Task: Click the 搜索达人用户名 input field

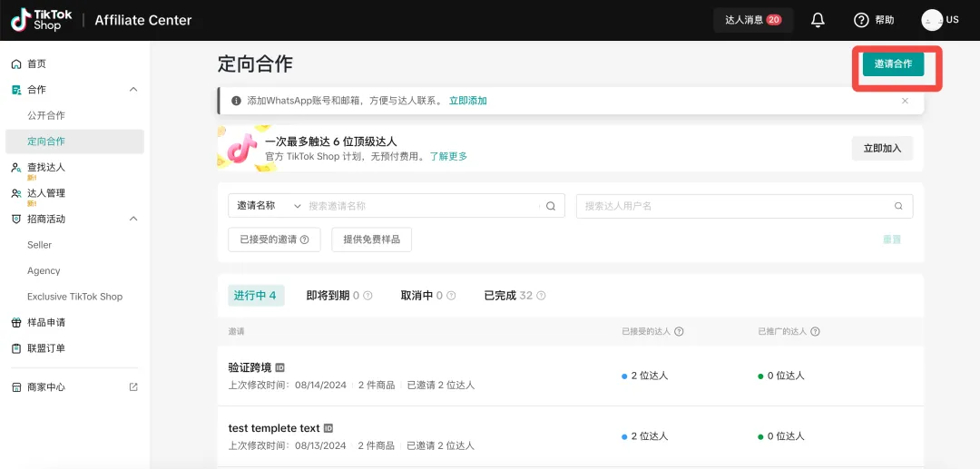Action: click(x=735, y=206)
